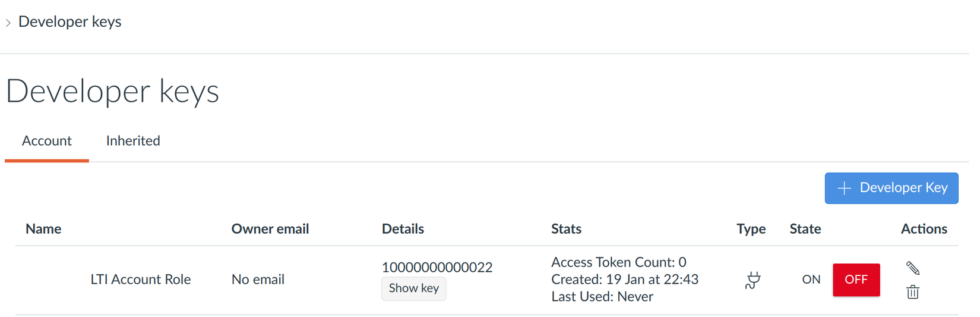Image resolution: width=980 pixels, height=317 pixels.
Task: Click the Name column header
Action: pos(43,229)
